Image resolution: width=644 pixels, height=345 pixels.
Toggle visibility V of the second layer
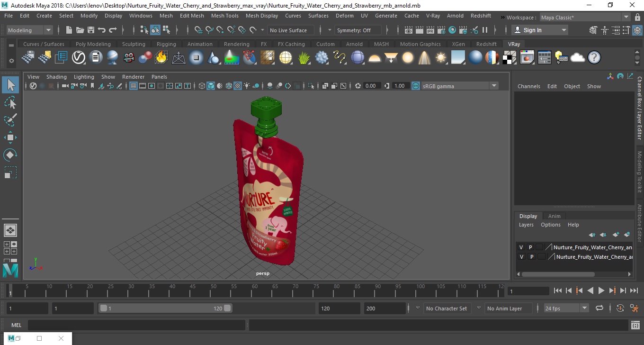(521, 257)
